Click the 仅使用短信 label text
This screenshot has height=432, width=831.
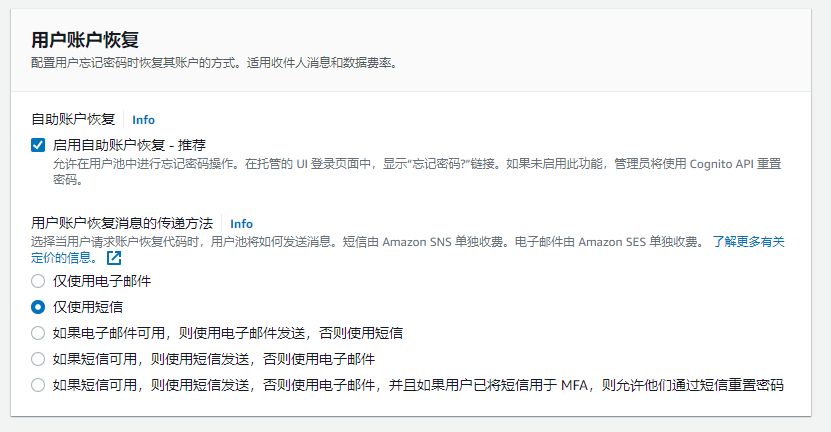point(88,307)
